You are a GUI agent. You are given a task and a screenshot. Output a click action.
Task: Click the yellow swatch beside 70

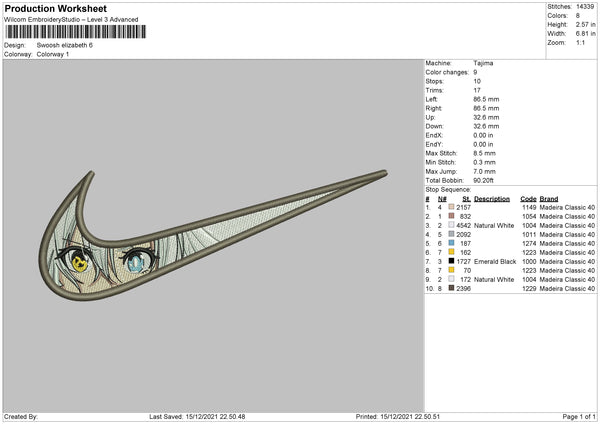452,270
